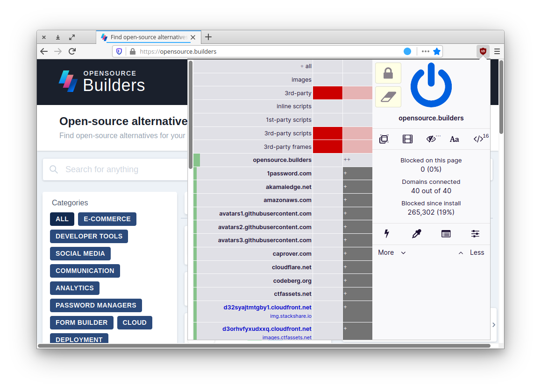
Task: Click the red global 3rd-party frames cell
Action: click(x=327, y=147)
